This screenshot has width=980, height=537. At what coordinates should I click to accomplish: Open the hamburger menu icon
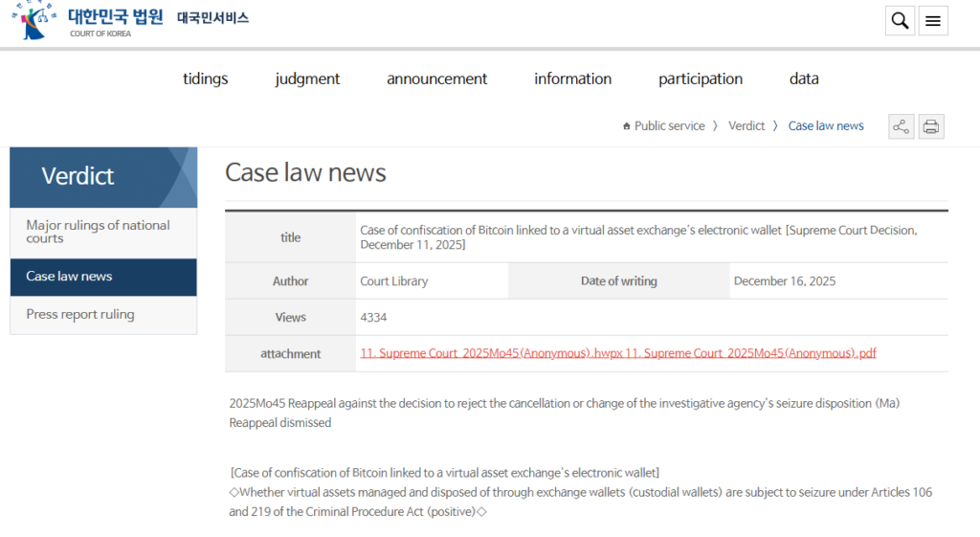click(933, 21)
